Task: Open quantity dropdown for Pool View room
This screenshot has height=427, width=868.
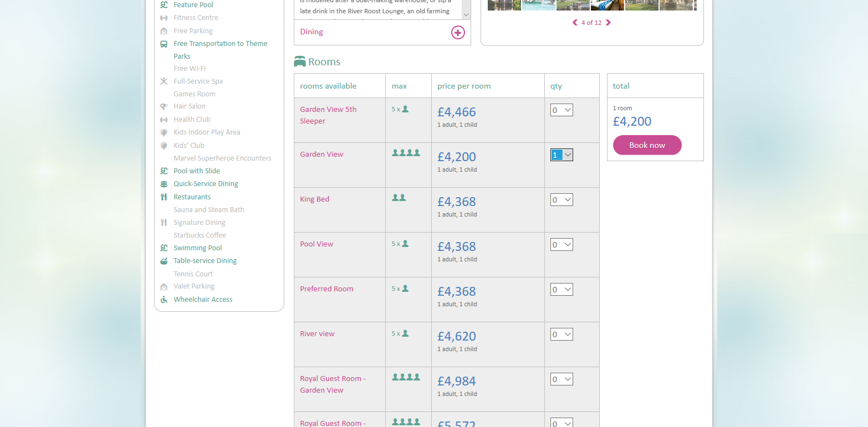Action: (x=561, y=245)
